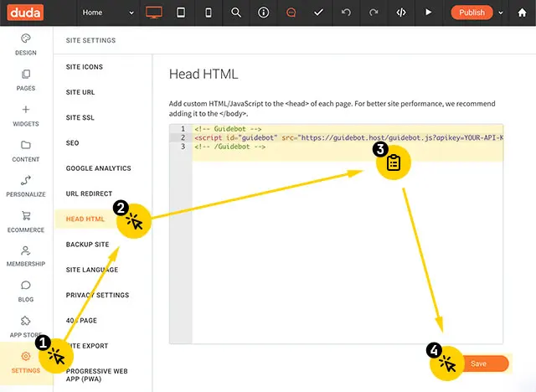This screenshot has height=392, width=536.
Task: Expand the arrow next to Publish
Action: coord(501,13)
